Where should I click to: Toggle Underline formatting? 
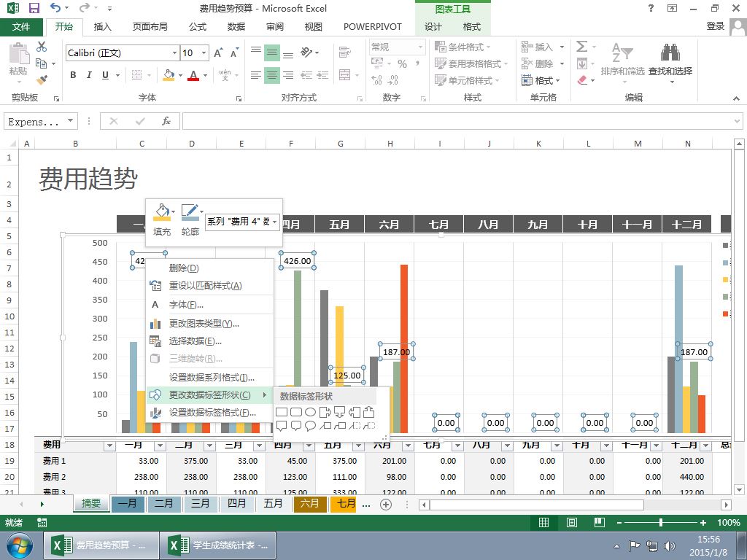click(x=105, y=75)
